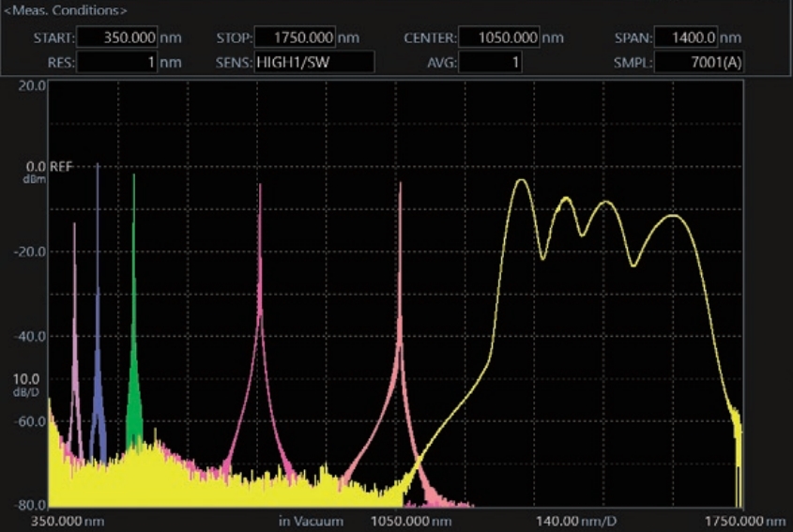Select the 10.0 dB/D scale label
793x532 pixels.
(26, 382)
